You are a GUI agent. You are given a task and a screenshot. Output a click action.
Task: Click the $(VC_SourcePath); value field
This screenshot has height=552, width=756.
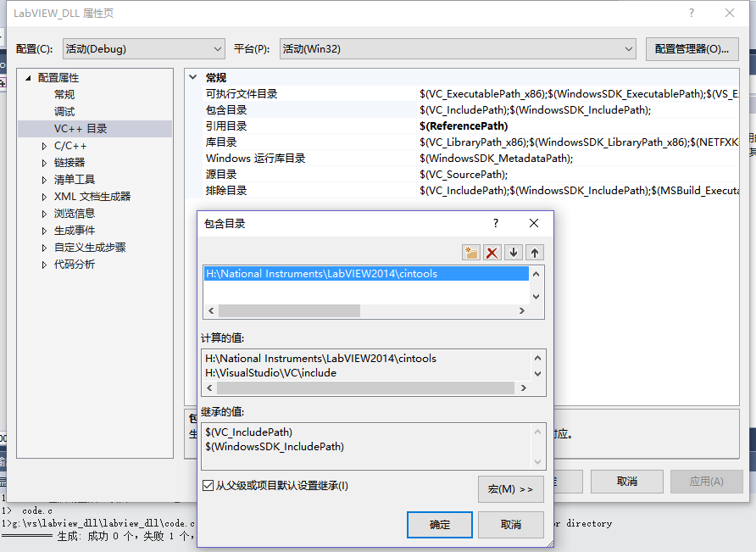[x=578, y=174]
